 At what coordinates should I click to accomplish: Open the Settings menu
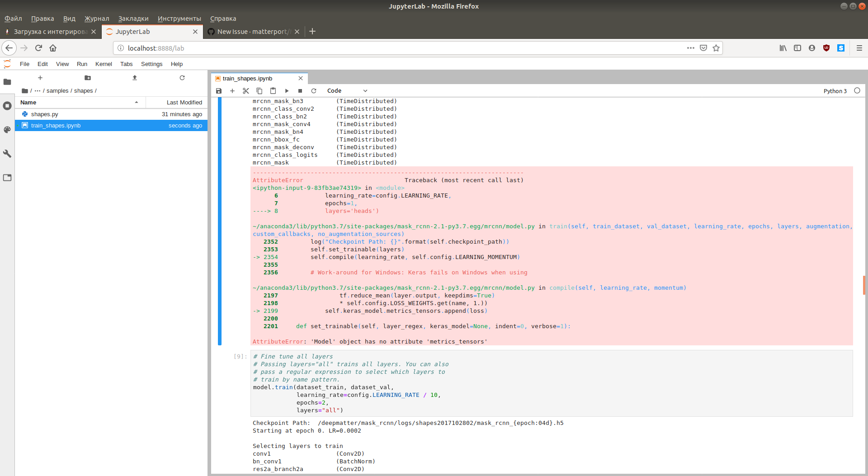click(151, 64)
